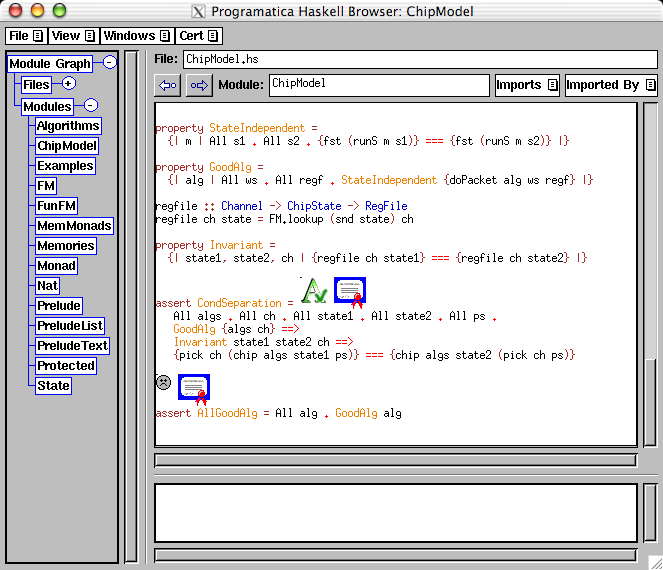Open the File menu
Image resolution: width=663 pixels, height=570 pixels.
(25, 36)
